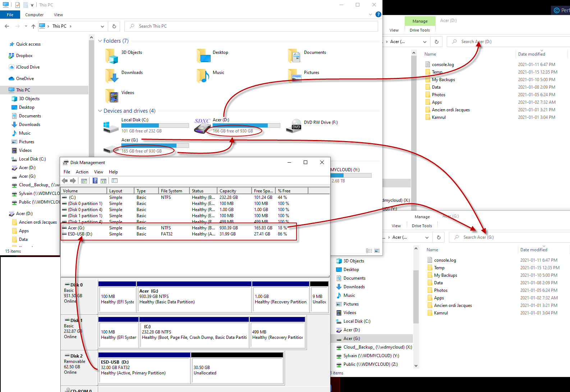Select OneDrive in This PC navigation pane
Image resolution: width=570 pixels, height=392 pixels.
pyautogui.click(x=25, y=79)
